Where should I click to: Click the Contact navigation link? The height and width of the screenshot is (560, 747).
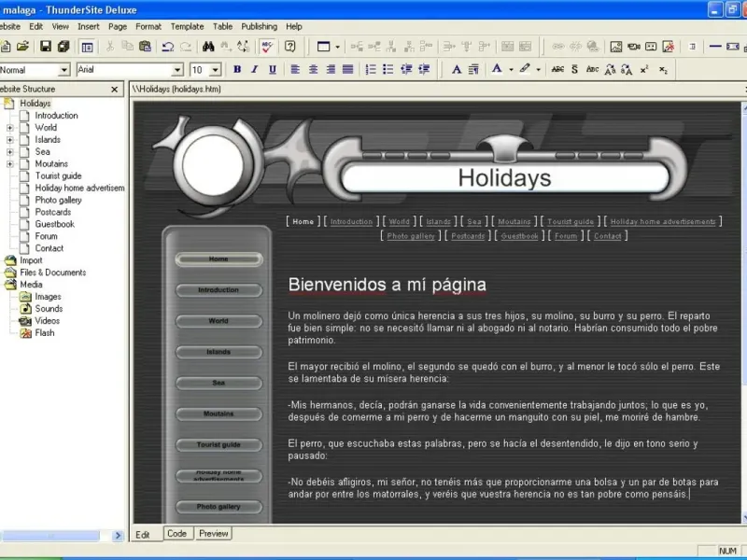(x=608, y=236)
